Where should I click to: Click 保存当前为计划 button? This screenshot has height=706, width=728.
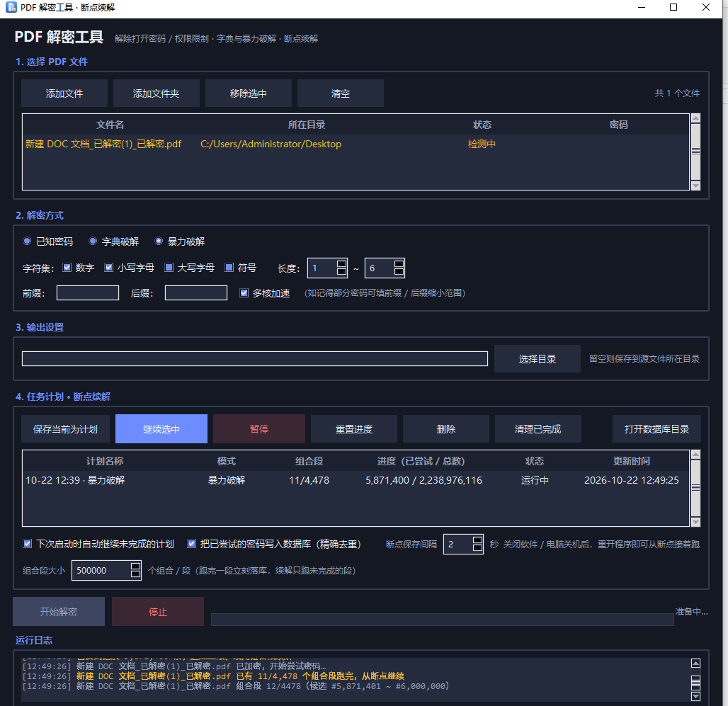tap(65, 429)
